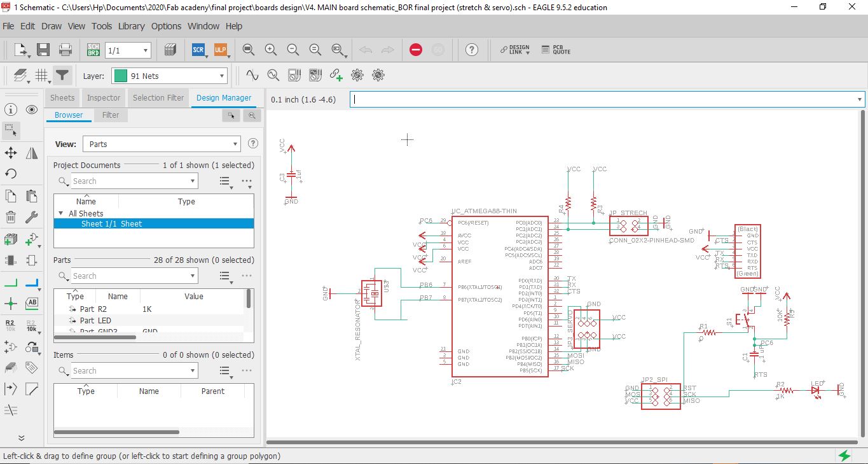Viewport: 868px width, 464px height.
Task: Open the Library menu
Action: [x=131, y=26]
